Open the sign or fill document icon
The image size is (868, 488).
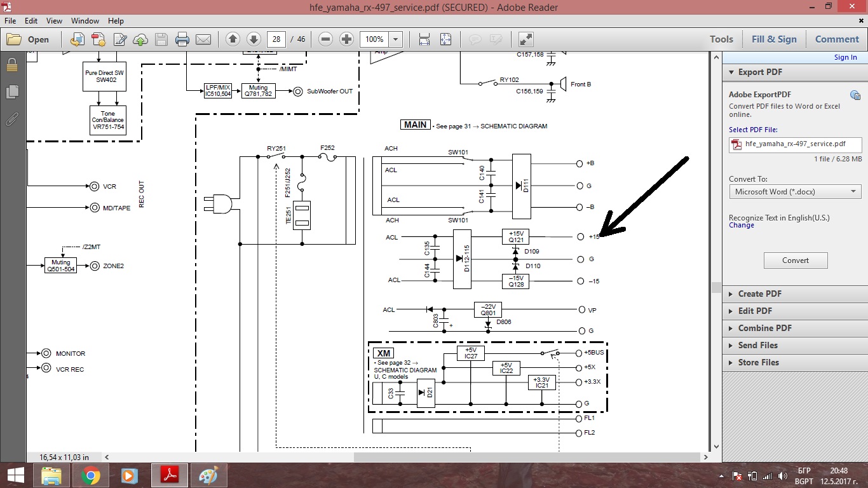click(119, 39)
